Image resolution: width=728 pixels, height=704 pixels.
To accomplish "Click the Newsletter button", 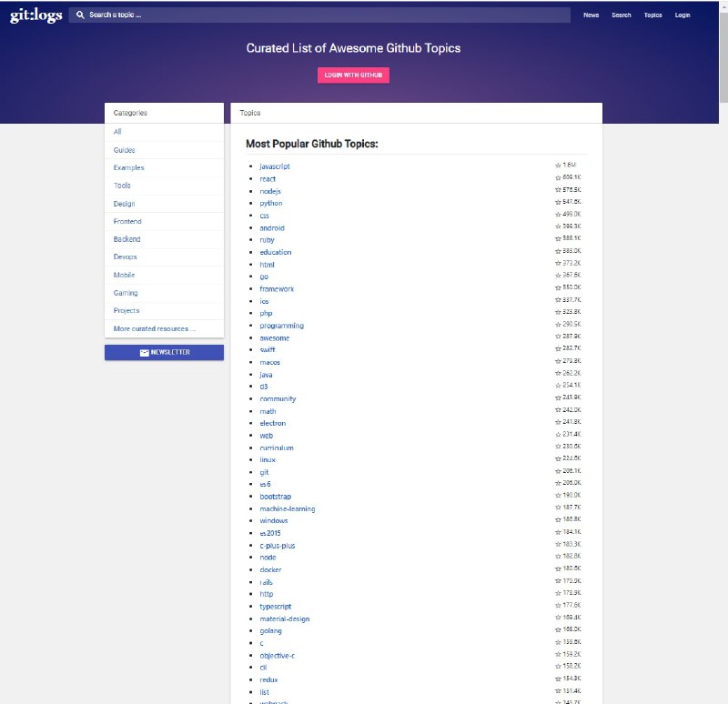I will tap(164, 352).
